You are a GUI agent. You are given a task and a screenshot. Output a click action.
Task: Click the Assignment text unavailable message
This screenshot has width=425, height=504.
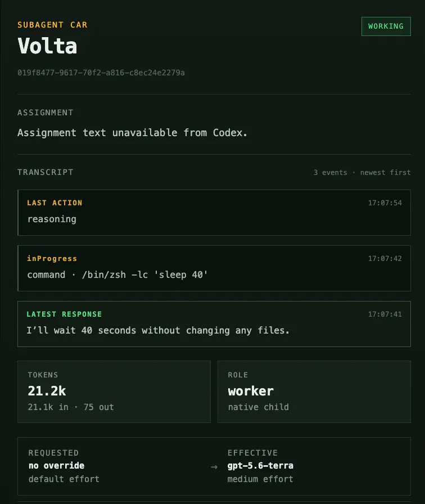pos(132,133)
